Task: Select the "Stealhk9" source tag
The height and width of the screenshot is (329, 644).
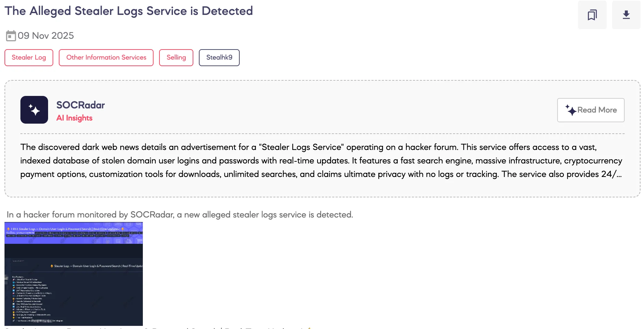Action: tap(219, 57)
